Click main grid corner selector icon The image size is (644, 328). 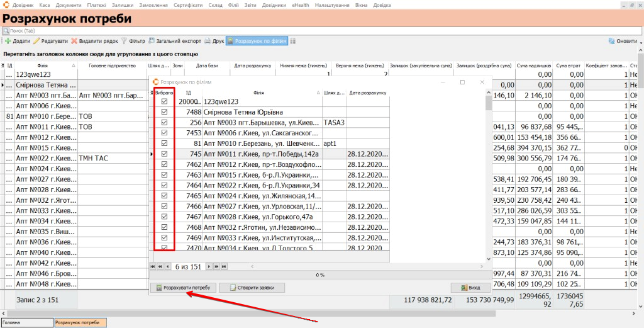coord(2,65)
